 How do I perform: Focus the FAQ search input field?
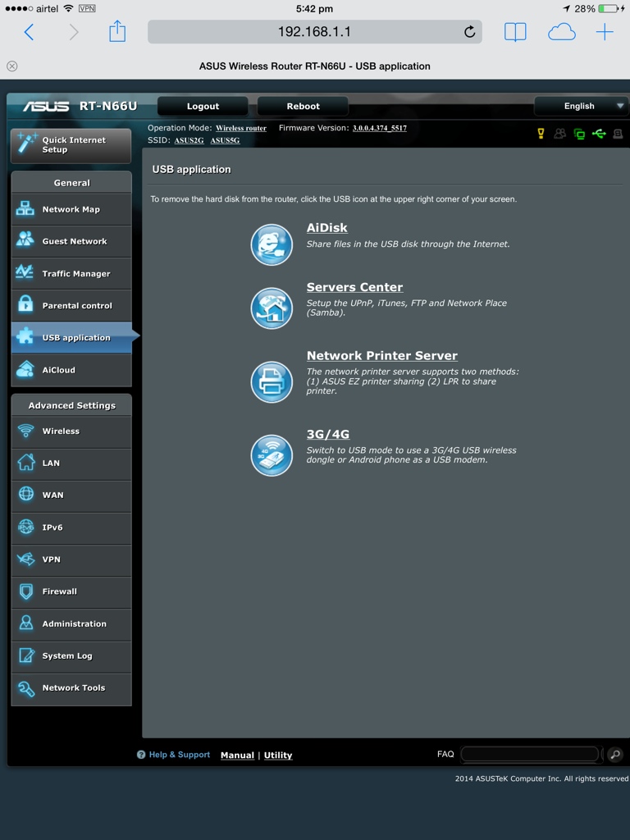530,755
